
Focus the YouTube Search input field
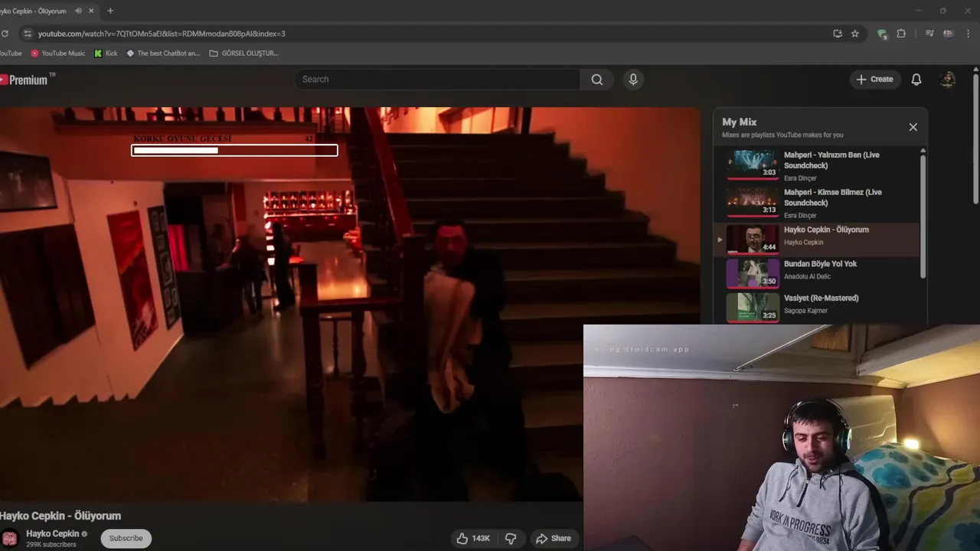coord(437,80)
